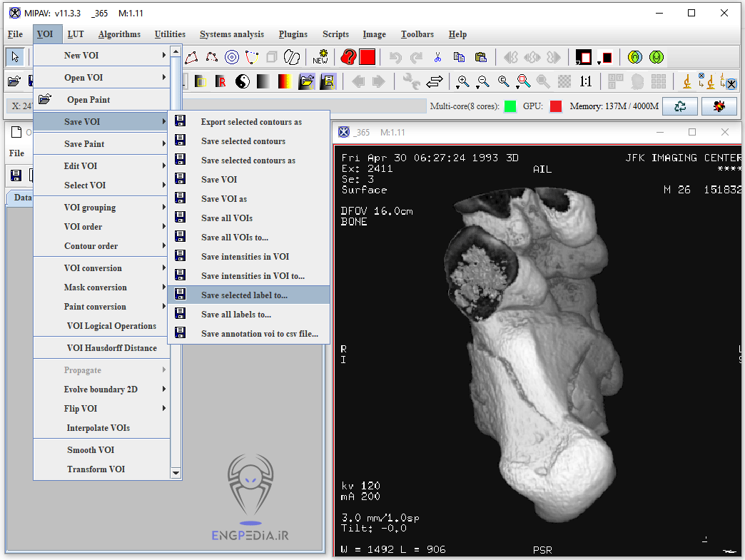Expand the VOI order submenu

101,227
